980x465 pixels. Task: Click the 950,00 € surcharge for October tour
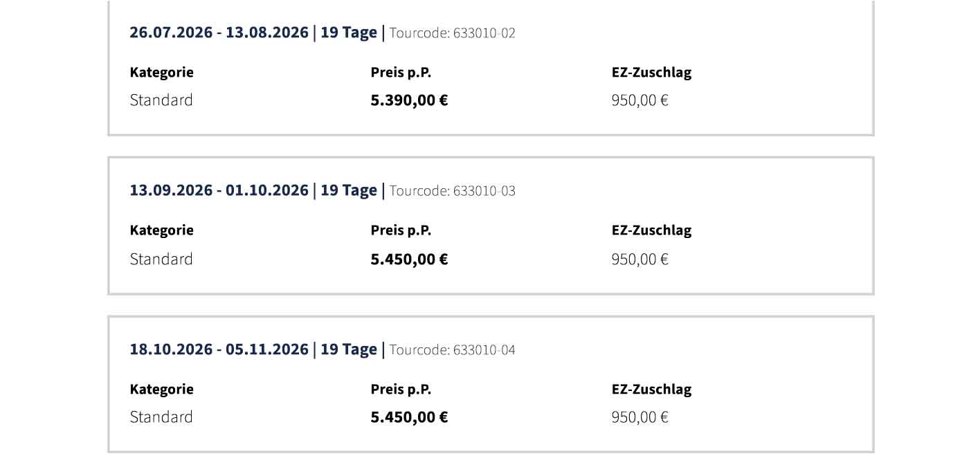click(639, 417)
